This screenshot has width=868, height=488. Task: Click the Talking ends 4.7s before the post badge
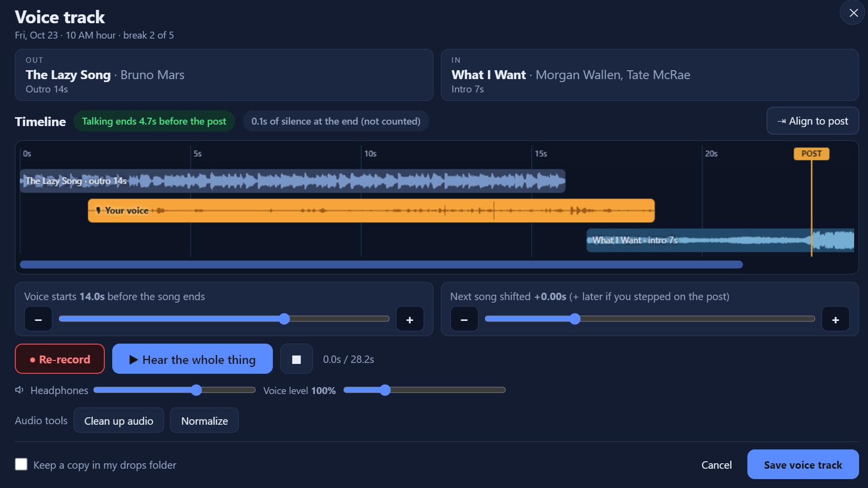154,121
